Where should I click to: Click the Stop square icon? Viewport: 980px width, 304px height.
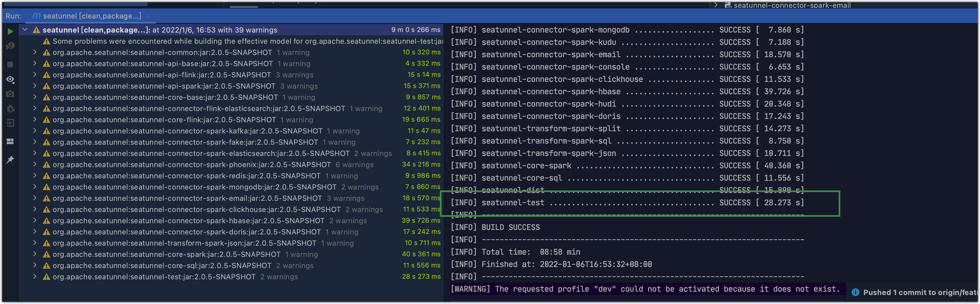[10, 65]
